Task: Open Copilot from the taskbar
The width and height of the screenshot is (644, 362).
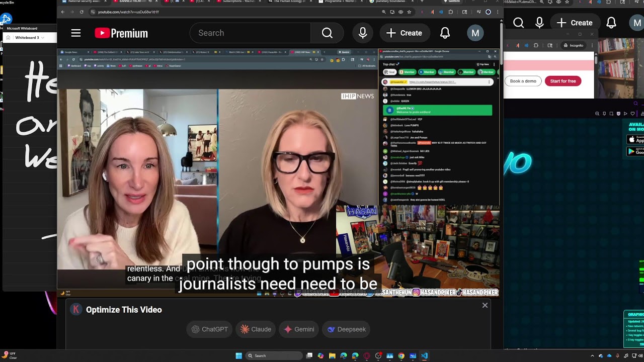Action: point(320,355)
